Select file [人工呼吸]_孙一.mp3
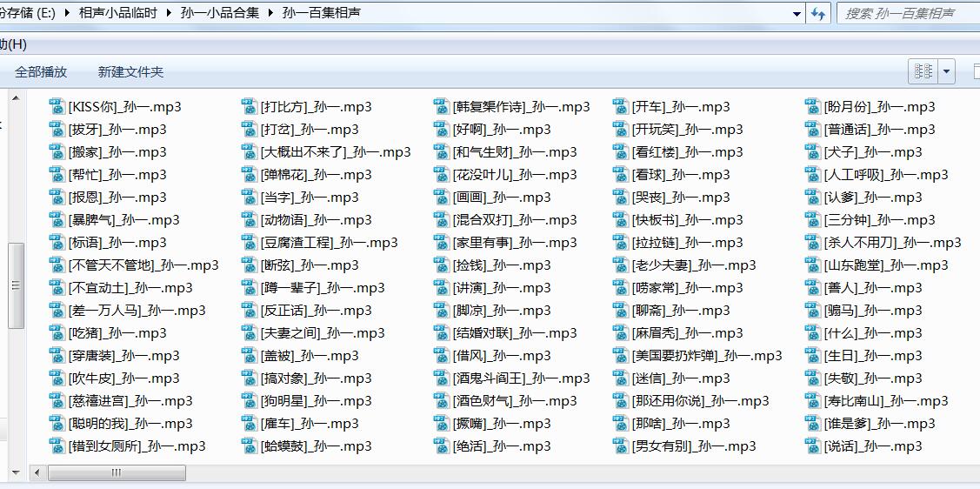 click(x=877, y=175)
